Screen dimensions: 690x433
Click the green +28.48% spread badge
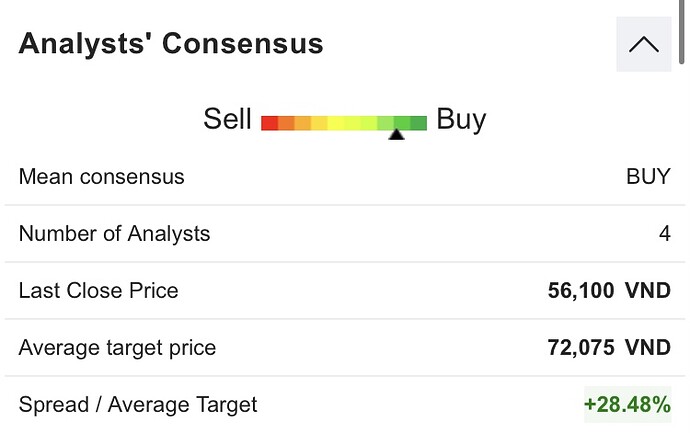pyautogui.click(x=627, y=405)
